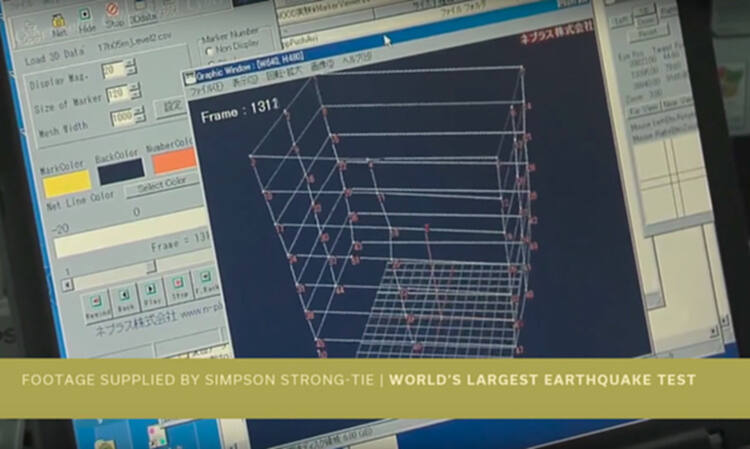Click the Left view button in the right panel
The height and width of the screenshot is (449, 750).
point(621,20)
